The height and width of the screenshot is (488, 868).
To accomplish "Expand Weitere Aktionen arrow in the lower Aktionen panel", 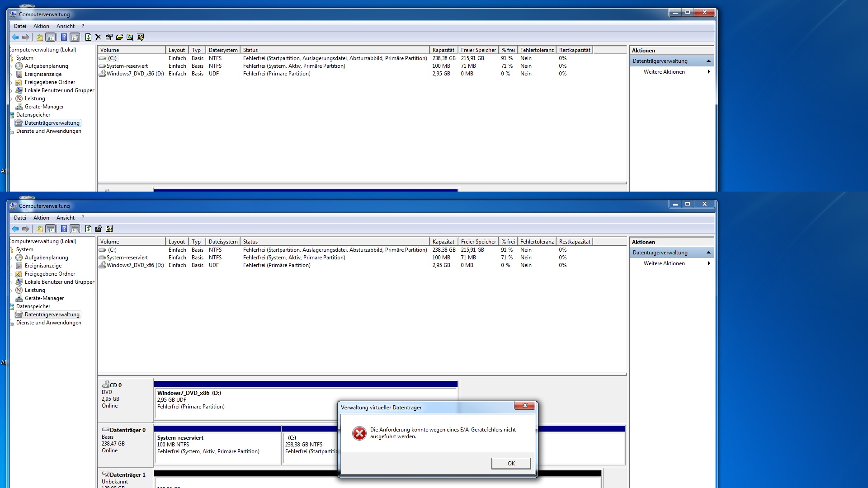I will [x=708, y=263].
